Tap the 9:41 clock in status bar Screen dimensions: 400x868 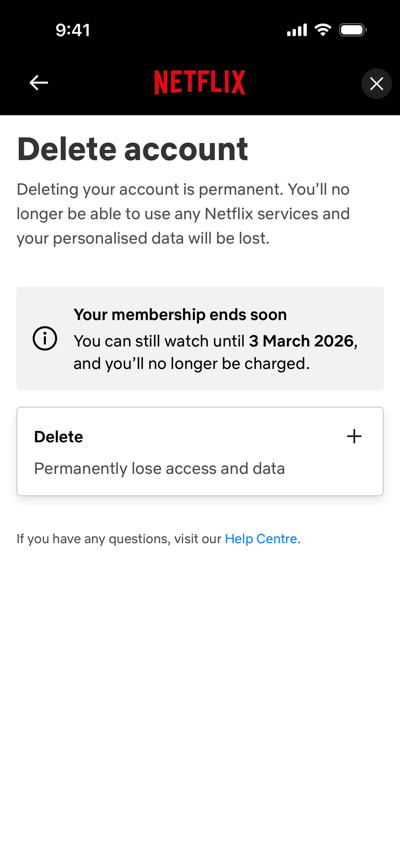pos(73,30)
